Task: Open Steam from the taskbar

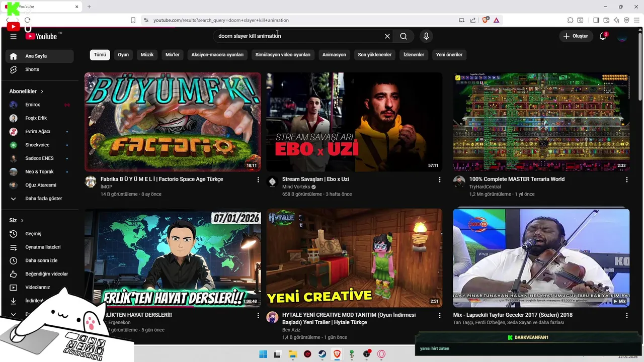Action: [x=322, y=354]
